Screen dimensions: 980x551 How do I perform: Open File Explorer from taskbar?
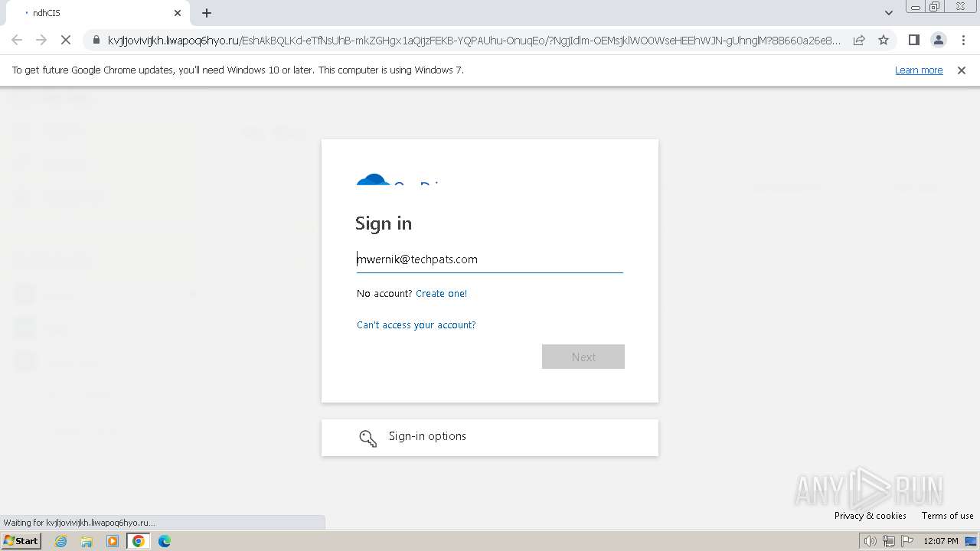[87, 541]
